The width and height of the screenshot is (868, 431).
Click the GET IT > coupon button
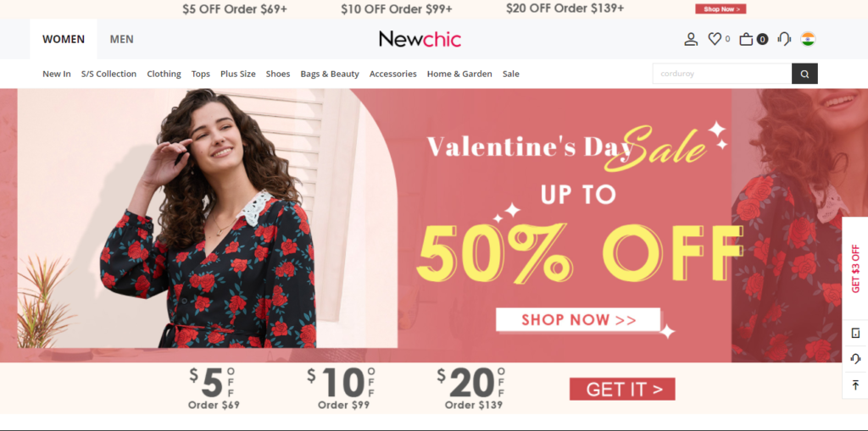622,389
